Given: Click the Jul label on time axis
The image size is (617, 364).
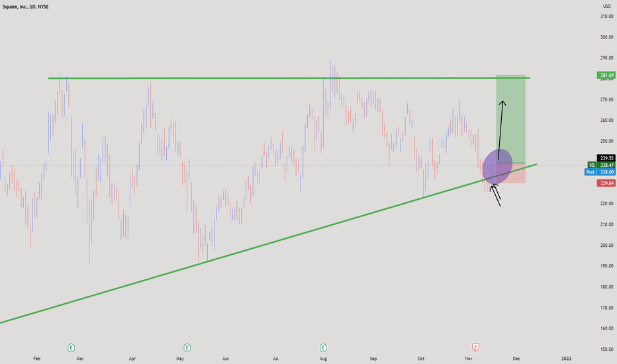Looking at the screenshot, I should click(x=275, y=359).
